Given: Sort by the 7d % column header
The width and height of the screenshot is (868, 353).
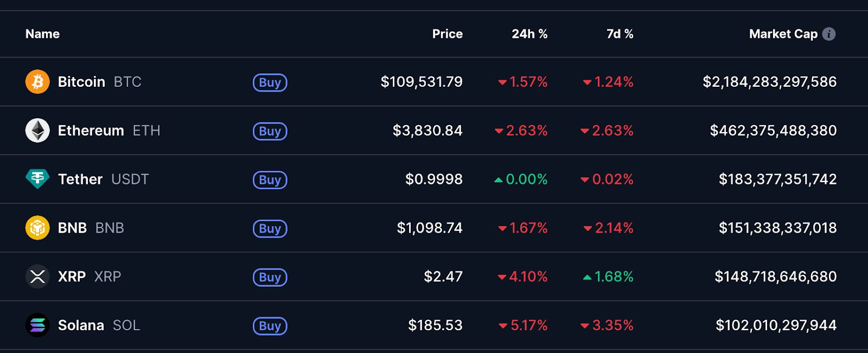Looking at the screenshot, I should 620,34.
